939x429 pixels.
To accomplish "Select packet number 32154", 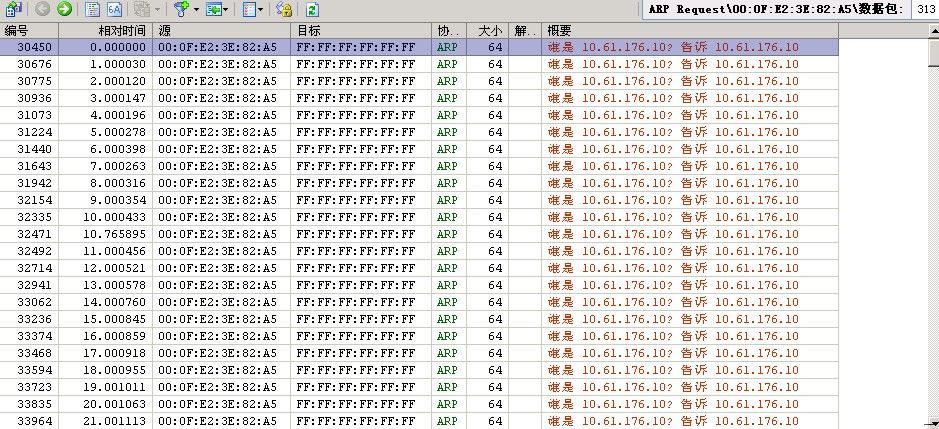I will (35, 200).
